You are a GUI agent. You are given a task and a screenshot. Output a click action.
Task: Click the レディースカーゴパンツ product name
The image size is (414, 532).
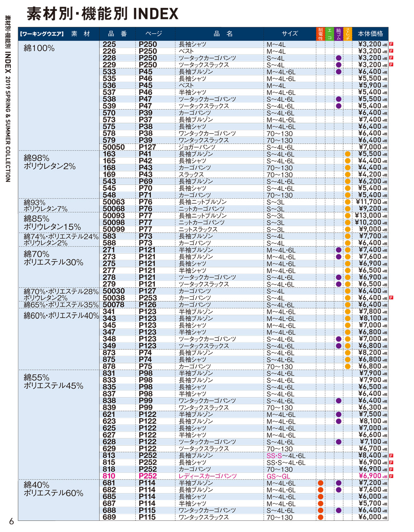coord(208,476)
